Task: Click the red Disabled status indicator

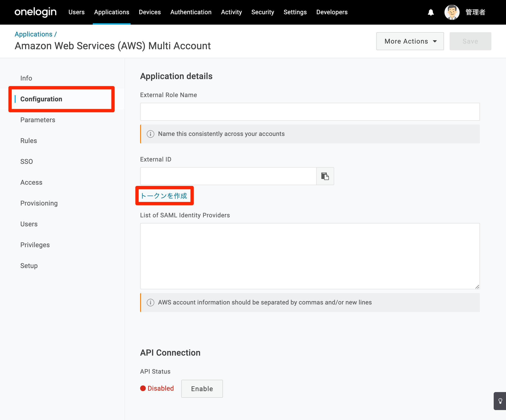Action: pos(157,388)
